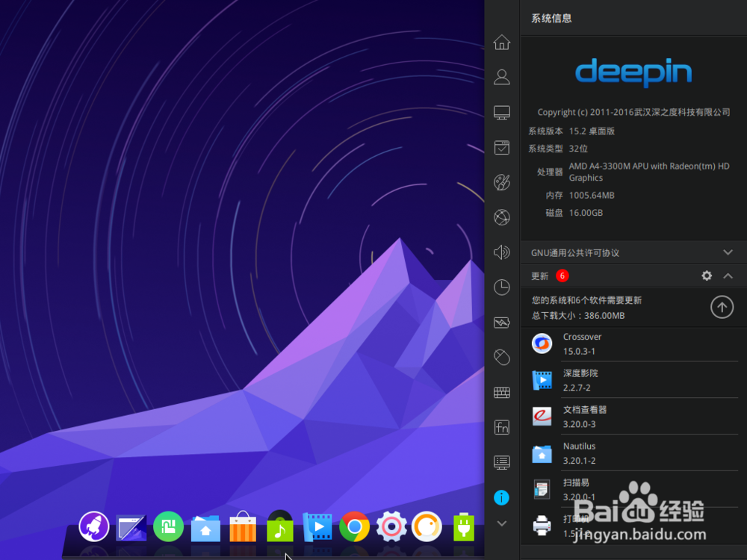The image size is (747, 560).
Task: Click the Copyright 2011-2016 line
Action: pyautogui.click(x=633, y=113)
